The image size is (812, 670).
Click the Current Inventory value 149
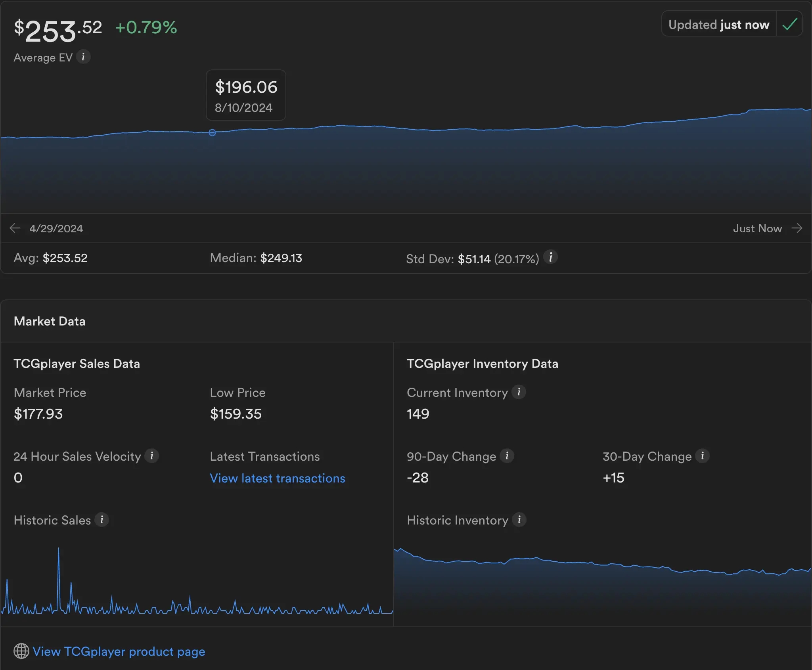(x=418, y=414)
